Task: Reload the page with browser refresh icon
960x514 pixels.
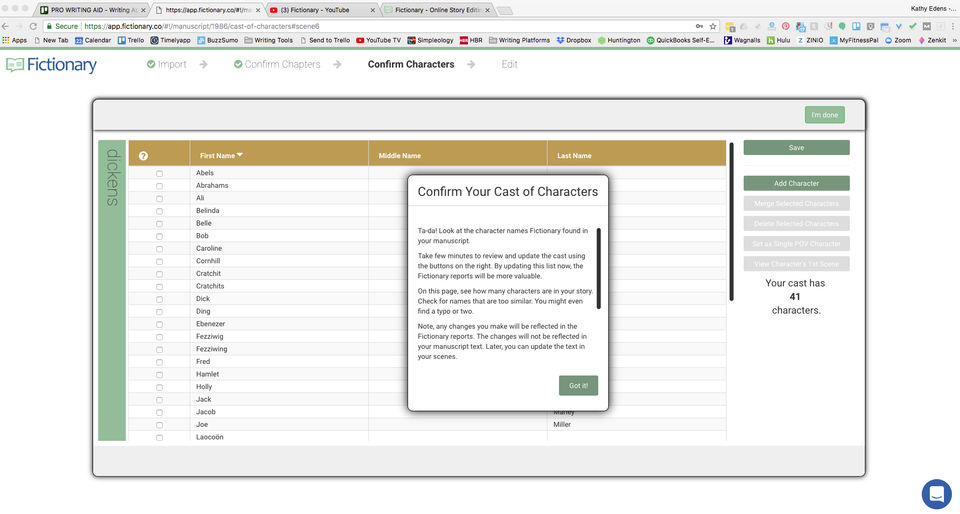Action: pos(33,26)
